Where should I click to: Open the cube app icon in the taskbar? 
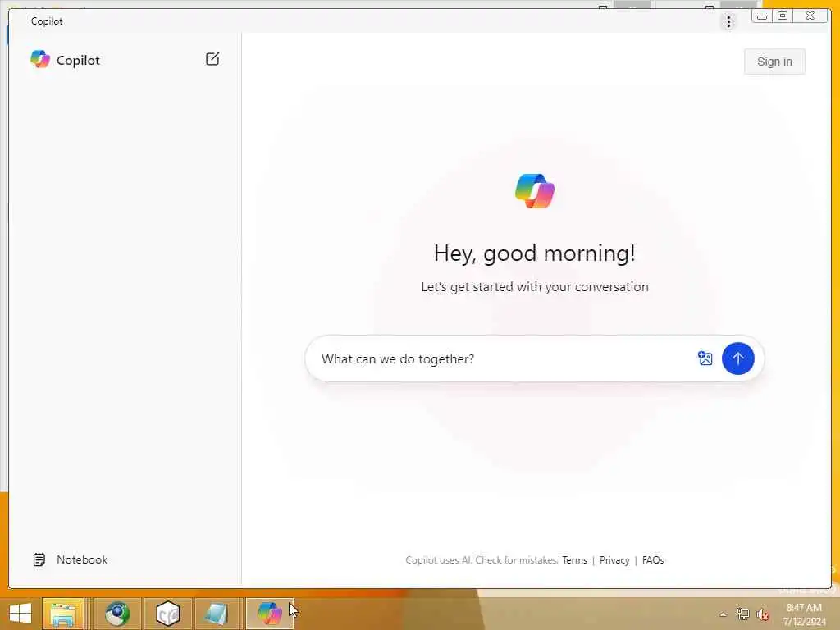[x=167, y=614]
